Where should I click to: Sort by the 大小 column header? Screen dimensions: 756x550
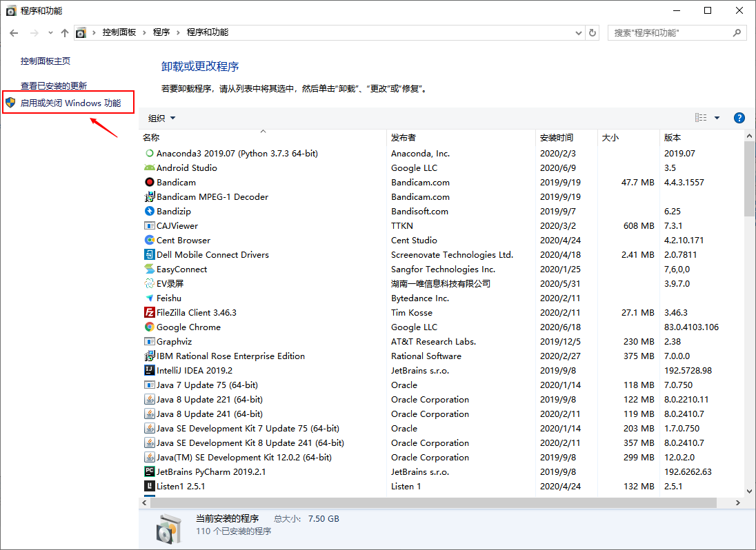click(628, 137)
